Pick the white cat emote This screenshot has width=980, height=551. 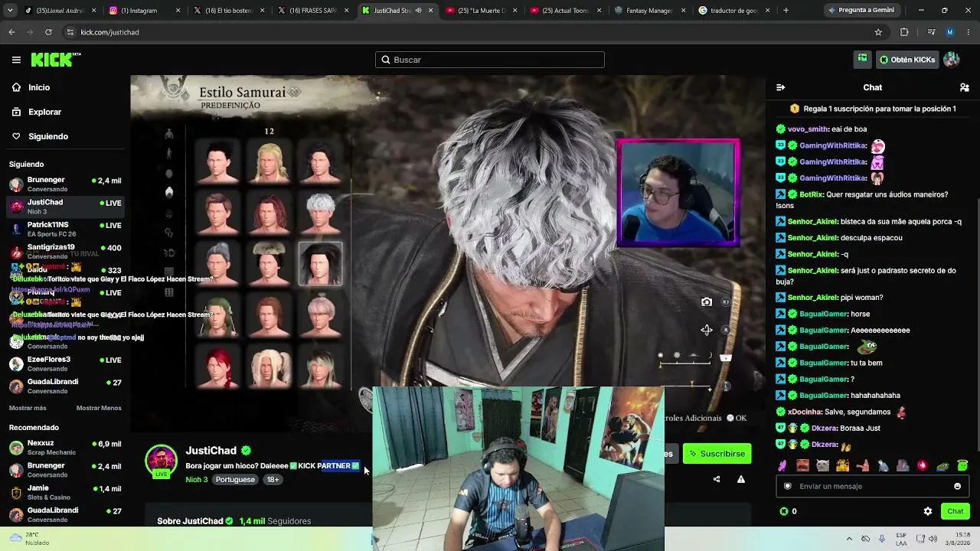click(822, 465)
